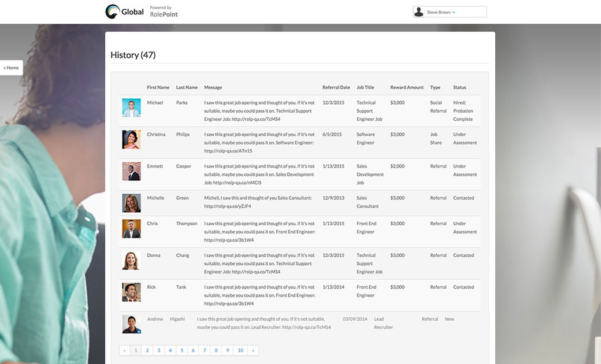Click the next page arrow

point(253,350)
